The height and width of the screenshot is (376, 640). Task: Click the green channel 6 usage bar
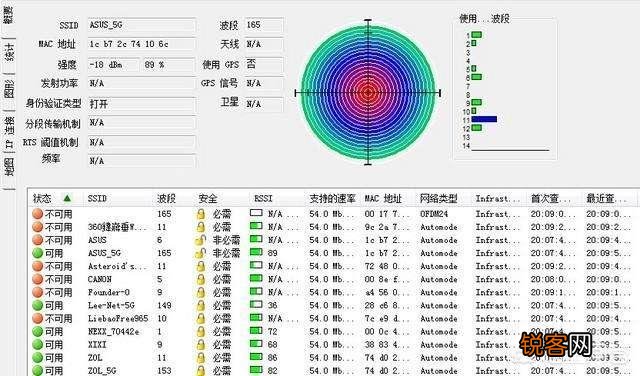[x=477, y=77]
